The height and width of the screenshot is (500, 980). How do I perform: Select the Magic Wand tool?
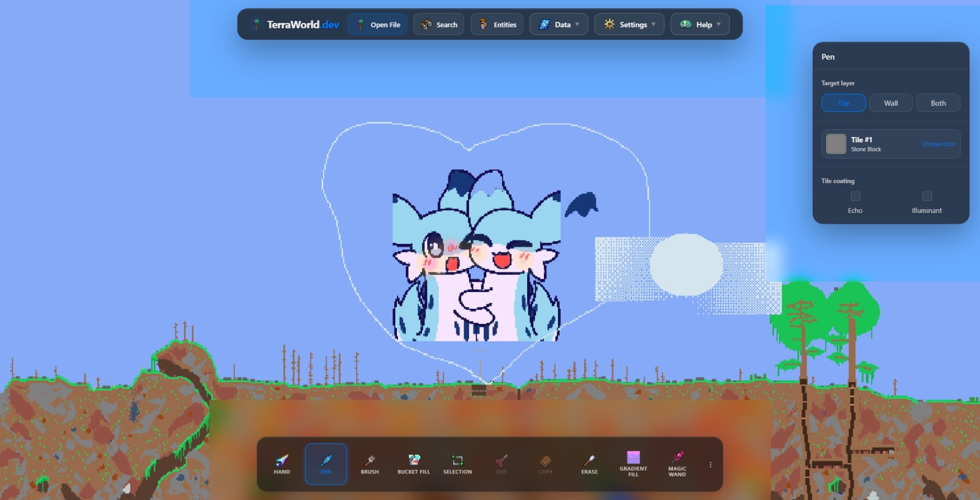pyautogui.click(x=677, y=464)
